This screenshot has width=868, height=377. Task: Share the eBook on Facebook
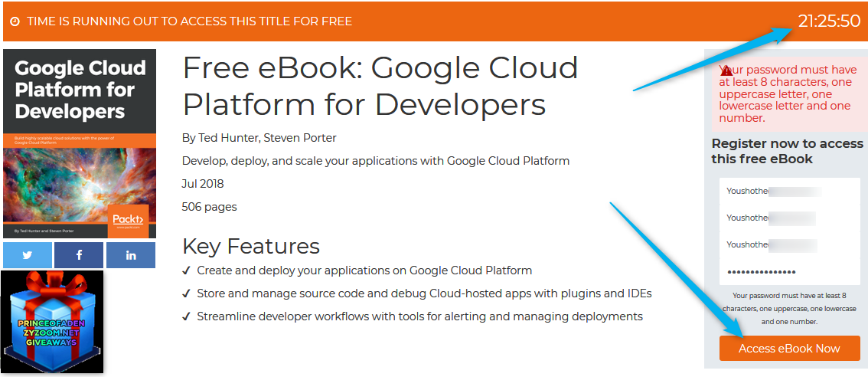click(79, 255)
